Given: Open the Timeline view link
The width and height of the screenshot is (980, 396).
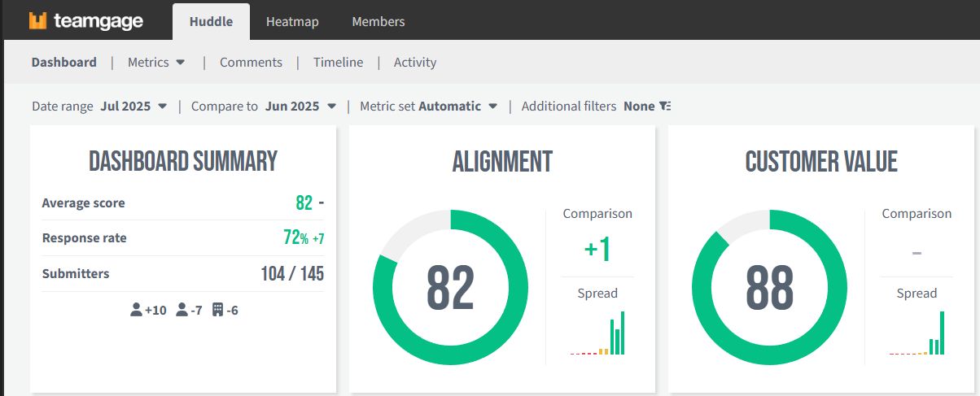Looking at the screenshot, I should pos(338,63).
